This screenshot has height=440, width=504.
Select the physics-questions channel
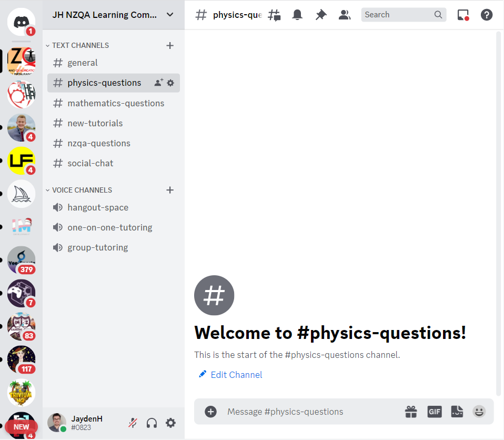point(114,83)
